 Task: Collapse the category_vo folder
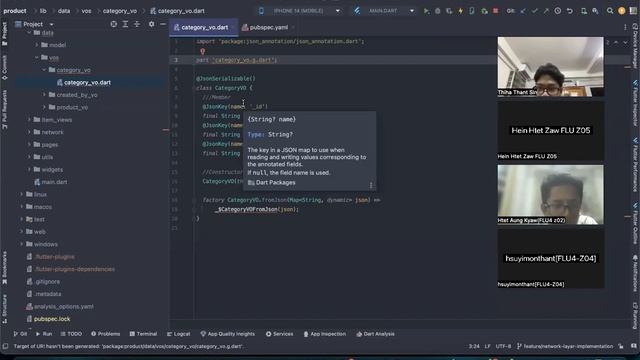(44, 70)
